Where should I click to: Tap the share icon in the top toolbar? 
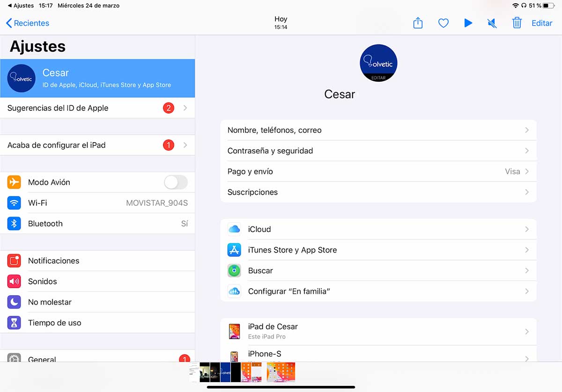[418, 23]
